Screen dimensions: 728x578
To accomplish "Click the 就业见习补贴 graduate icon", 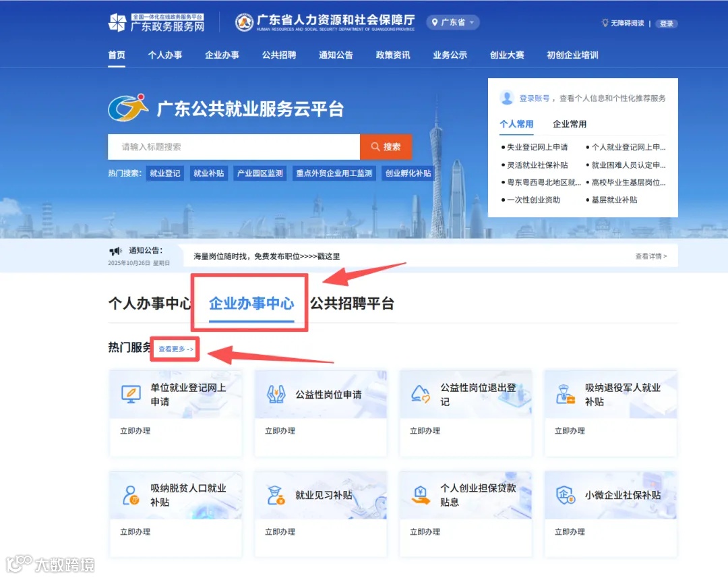I will (276, 495).
